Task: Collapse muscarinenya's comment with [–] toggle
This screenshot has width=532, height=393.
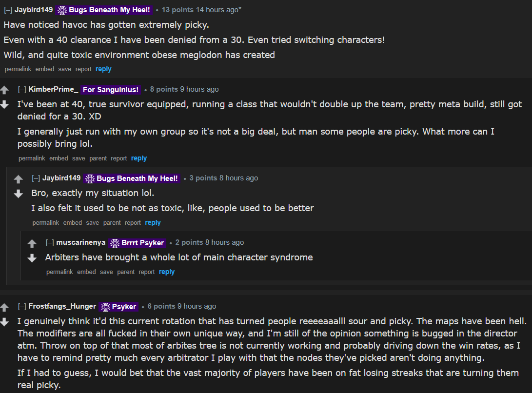Action: pyautogui.click(x=50, y=242)
